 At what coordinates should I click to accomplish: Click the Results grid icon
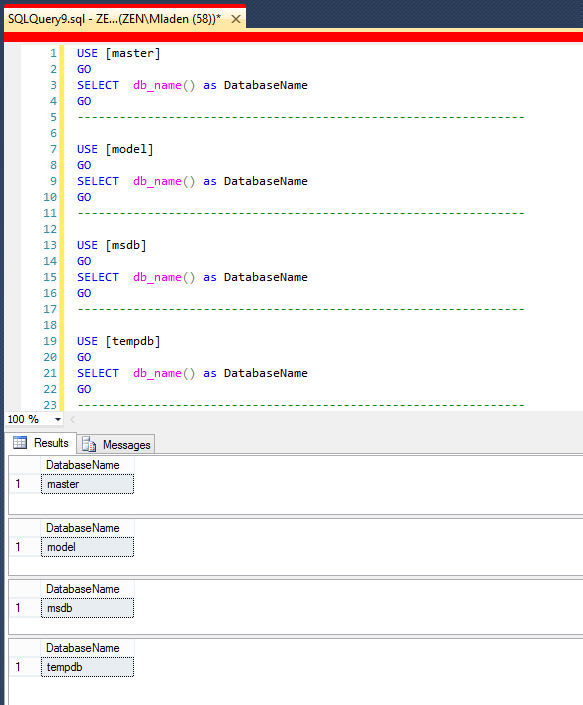[20, 443]
